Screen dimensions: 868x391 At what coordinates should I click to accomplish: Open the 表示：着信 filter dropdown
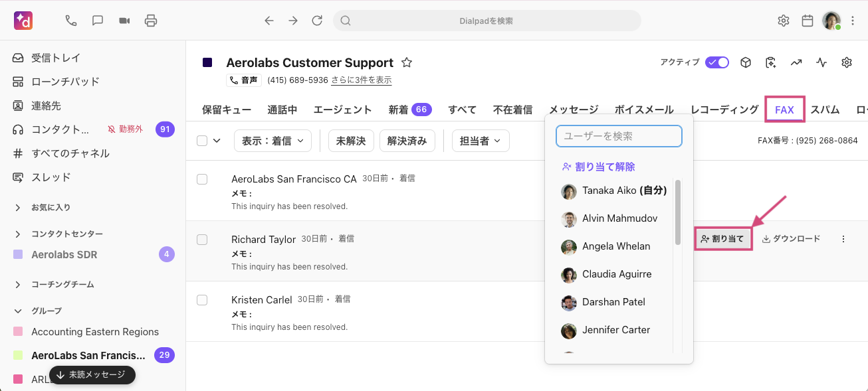[272, 141]
